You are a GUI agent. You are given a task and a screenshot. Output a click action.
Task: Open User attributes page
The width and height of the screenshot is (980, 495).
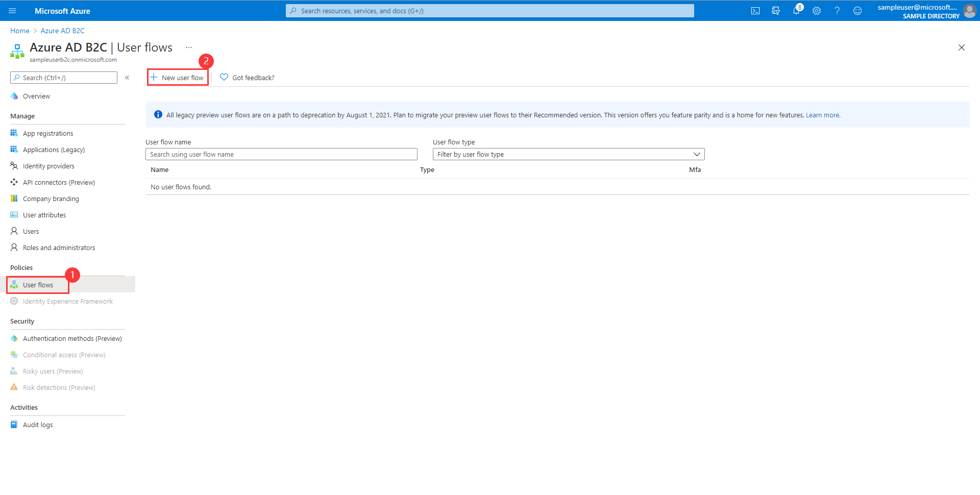pos(44,215)
